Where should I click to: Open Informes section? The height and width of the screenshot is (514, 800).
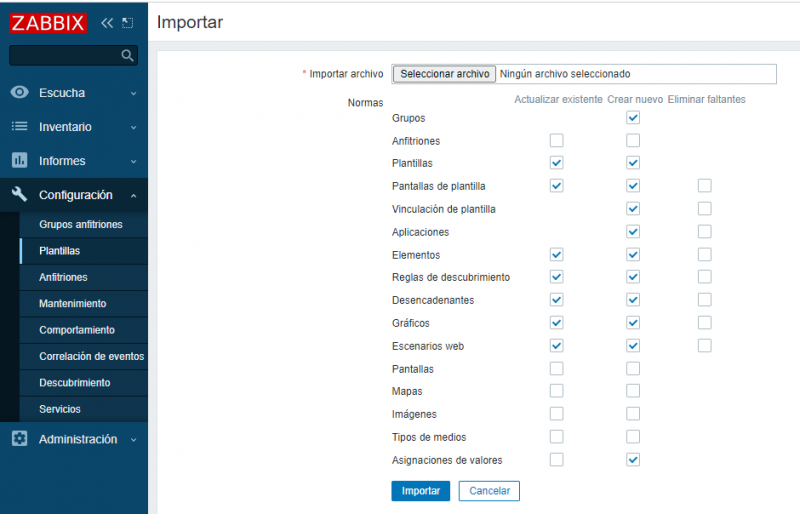(x=74, y=161)
